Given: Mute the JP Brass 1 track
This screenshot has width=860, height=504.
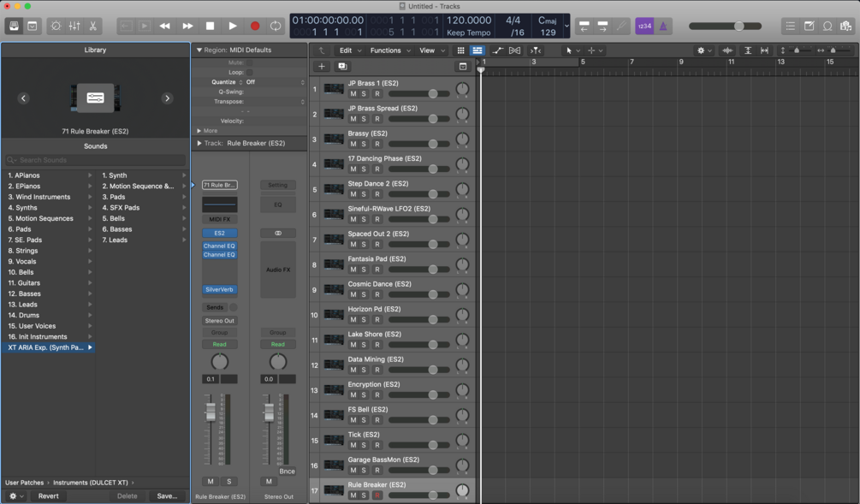Looking at the screenshot, I should pos(353,94).
